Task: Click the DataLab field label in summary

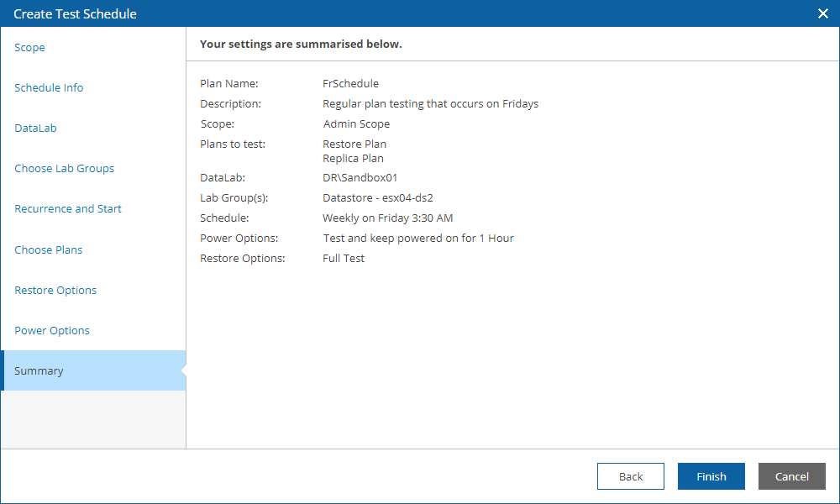Action: coord(223,178)
